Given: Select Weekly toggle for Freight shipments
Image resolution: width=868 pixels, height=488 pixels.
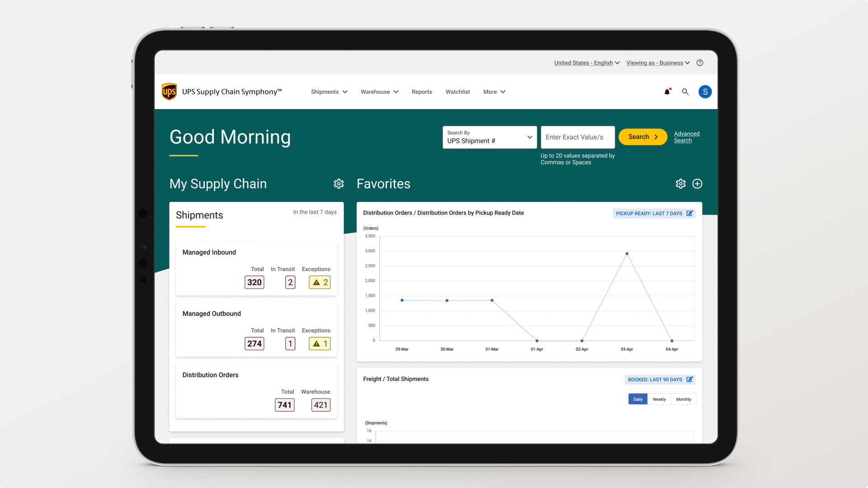Looking at the screenshot, I should pyautogui.click(x=659, y=399).
